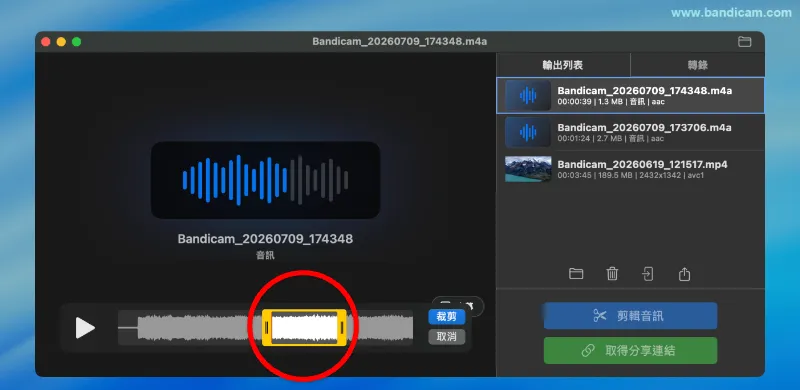Click inside the selected white waveform region
The height and width of the screenshot is (390, 800).
[x=304, y=327]
